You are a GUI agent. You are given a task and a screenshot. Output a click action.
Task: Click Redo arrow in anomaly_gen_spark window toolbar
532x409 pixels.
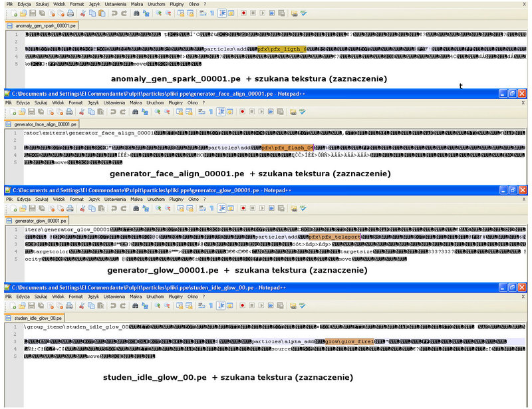pos(124,13)
